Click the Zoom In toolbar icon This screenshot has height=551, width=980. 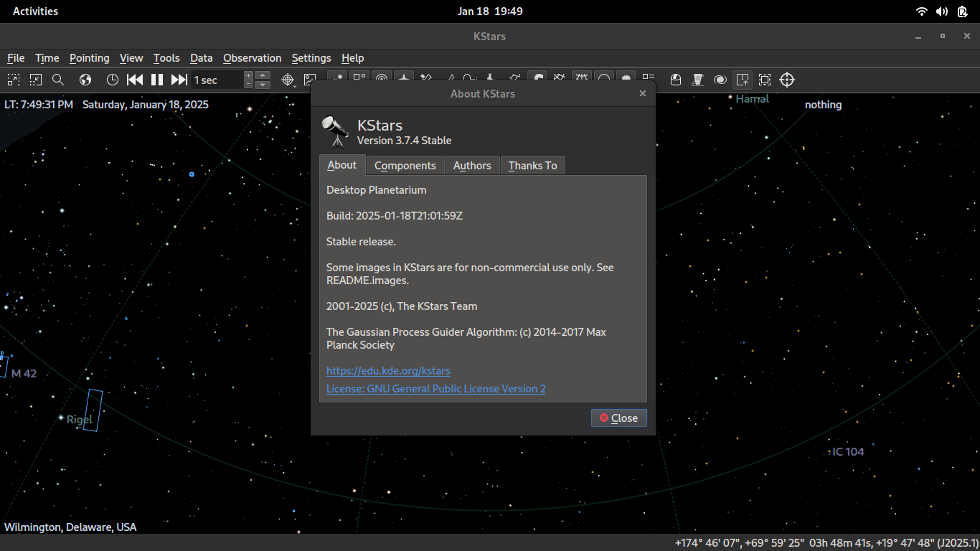click(x=14, y=80)
